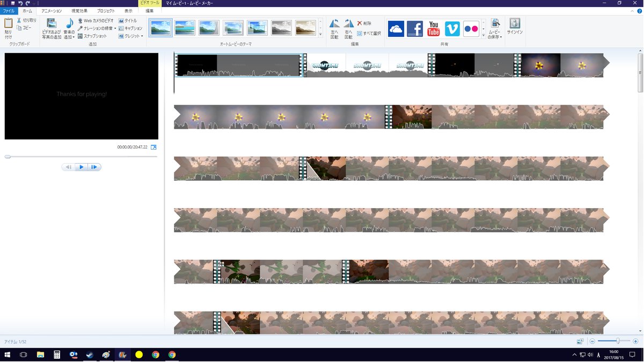Switch to Project (プロジェクト) tab
Screen dimensions: 644x362
tap(106, 11)
